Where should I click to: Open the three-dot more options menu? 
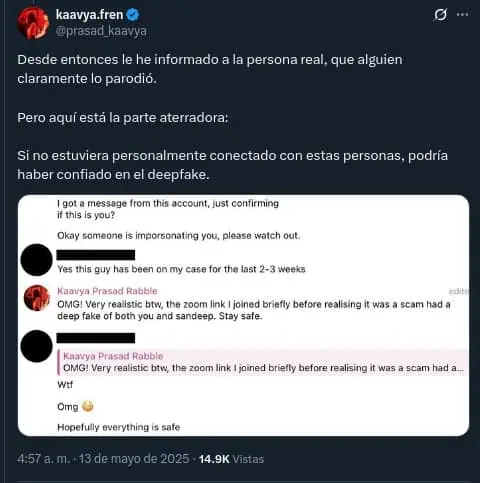click(462, 15)
